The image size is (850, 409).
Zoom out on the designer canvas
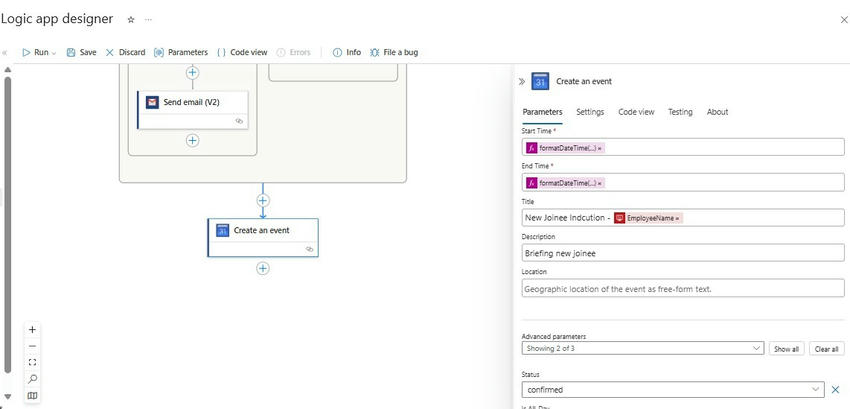click(x=32, y=346)
